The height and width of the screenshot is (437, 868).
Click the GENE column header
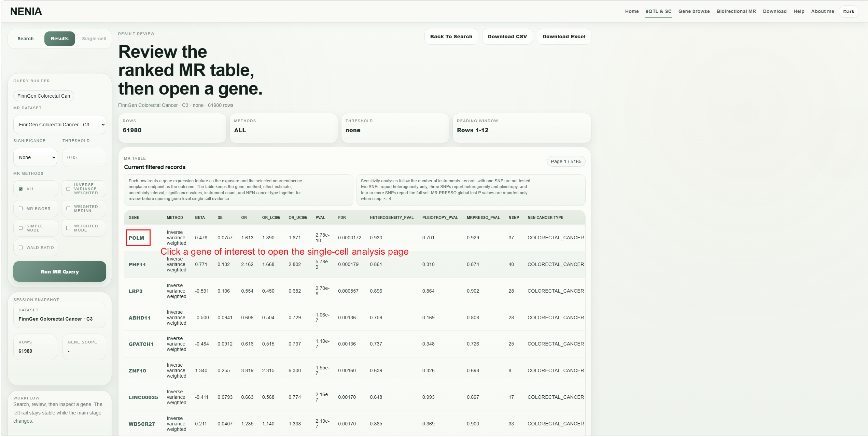click(134, 217)
